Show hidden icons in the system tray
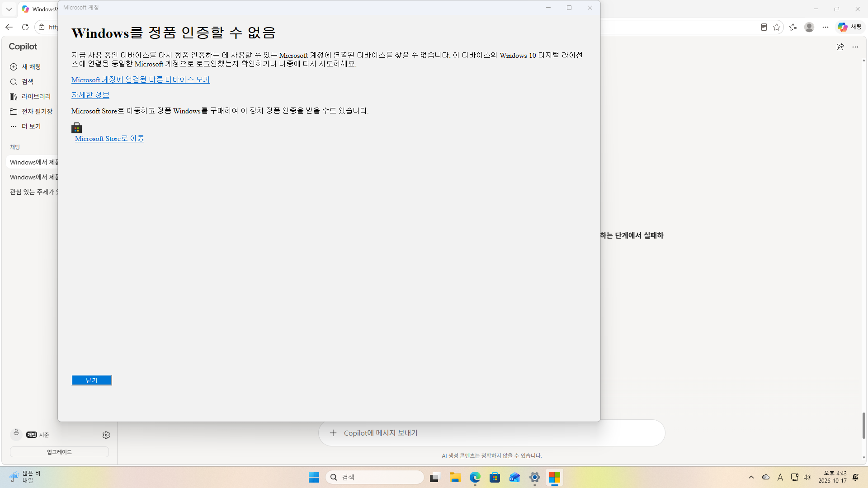Image resolution: width=868 pixels, height=488 pixels. (751, 477)
